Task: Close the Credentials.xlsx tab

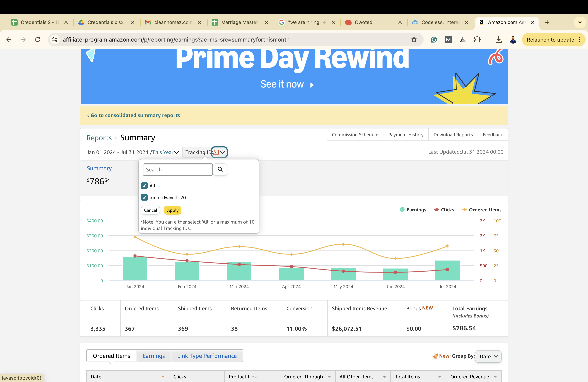Action: pyautogui.click(x=133, y=22)
